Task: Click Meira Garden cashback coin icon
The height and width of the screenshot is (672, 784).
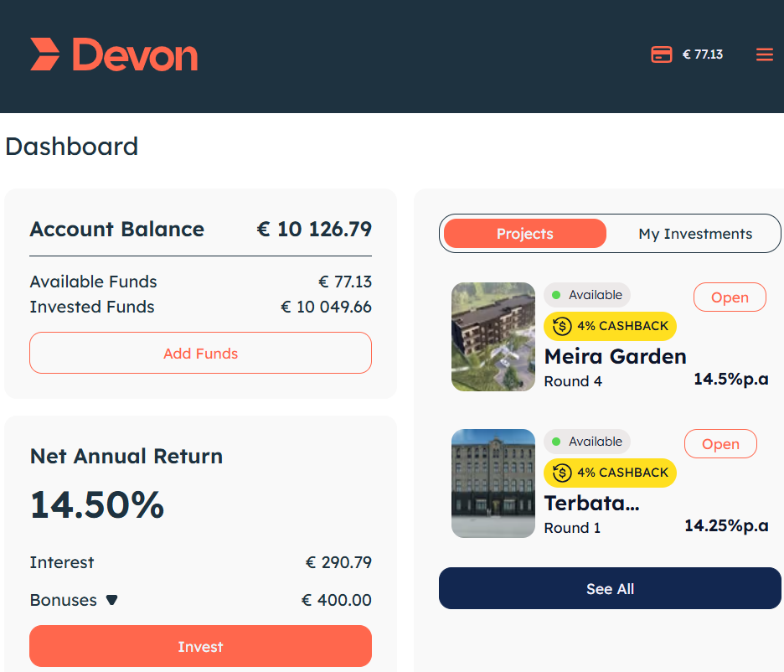Action: point(561,326)
